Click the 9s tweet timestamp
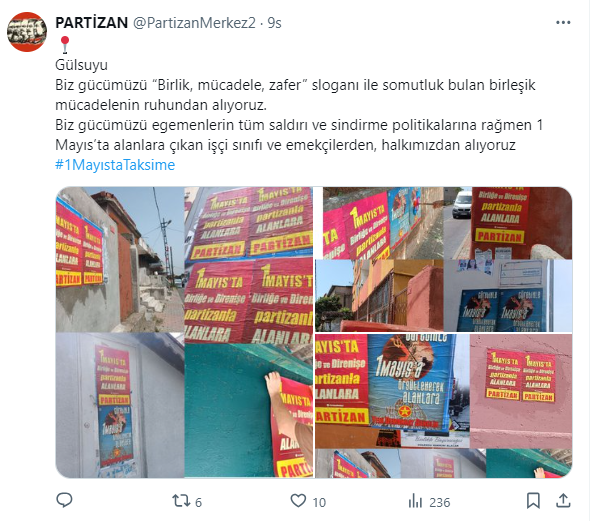The width and height of the screenshot is (594, 521). point(274,23)
